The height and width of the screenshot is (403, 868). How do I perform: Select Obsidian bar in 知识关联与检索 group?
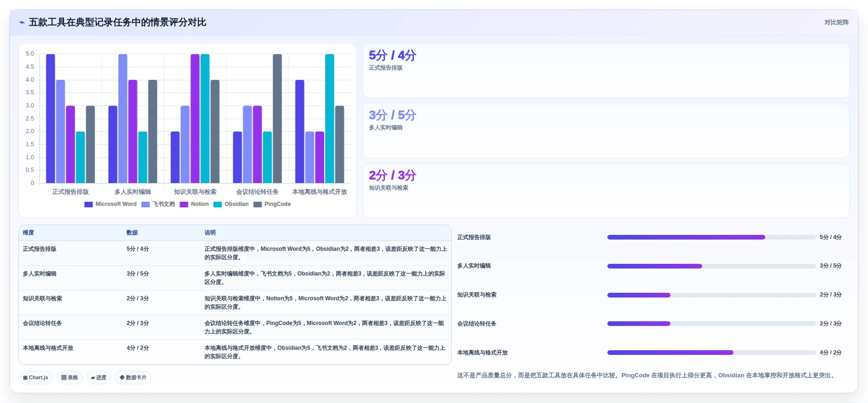(x=205, y=119)
